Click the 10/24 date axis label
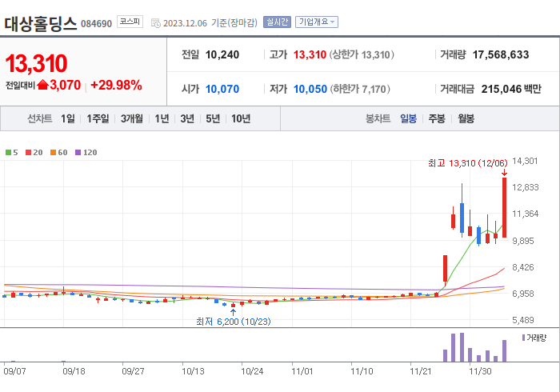Image resolution: width=560 pixels, height=392 pixels. [252, 371]
